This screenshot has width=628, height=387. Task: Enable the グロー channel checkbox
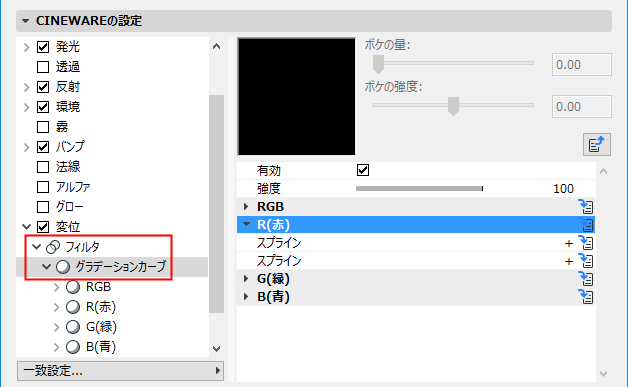43,207
